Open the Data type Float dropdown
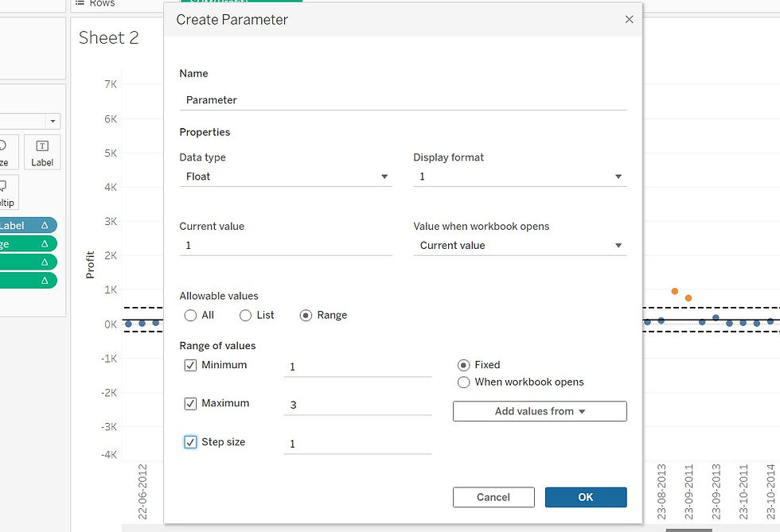The height and width of the screenshot is (532, 780). pyautogui.click(x=286, y=177)
